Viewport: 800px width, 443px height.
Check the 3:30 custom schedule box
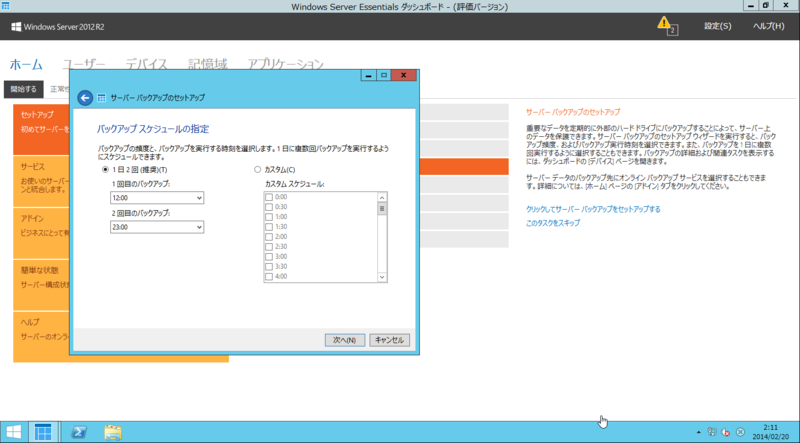pos(269,266)
